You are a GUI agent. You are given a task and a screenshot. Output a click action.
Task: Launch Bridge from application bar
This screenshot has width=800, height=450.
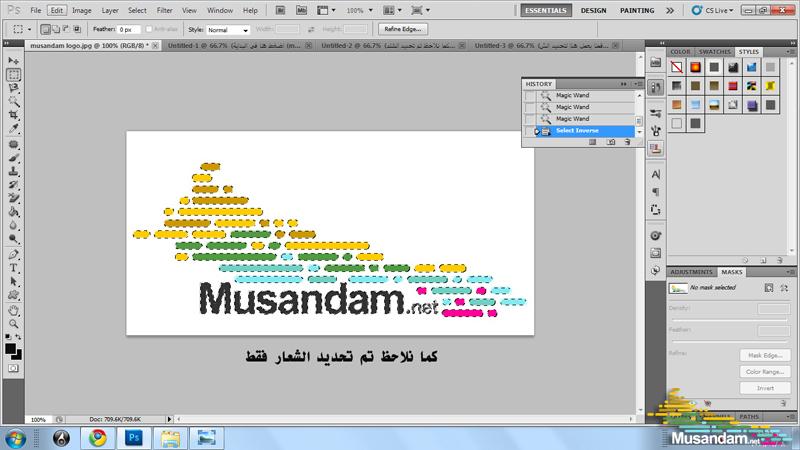coord(280,10)
